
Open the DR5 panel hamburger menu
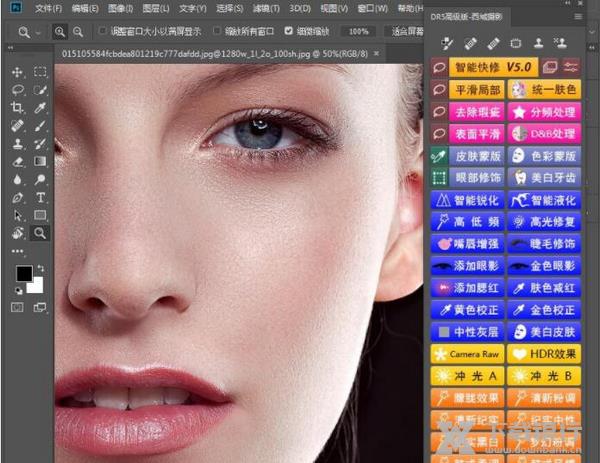click(x=577, y=17)
